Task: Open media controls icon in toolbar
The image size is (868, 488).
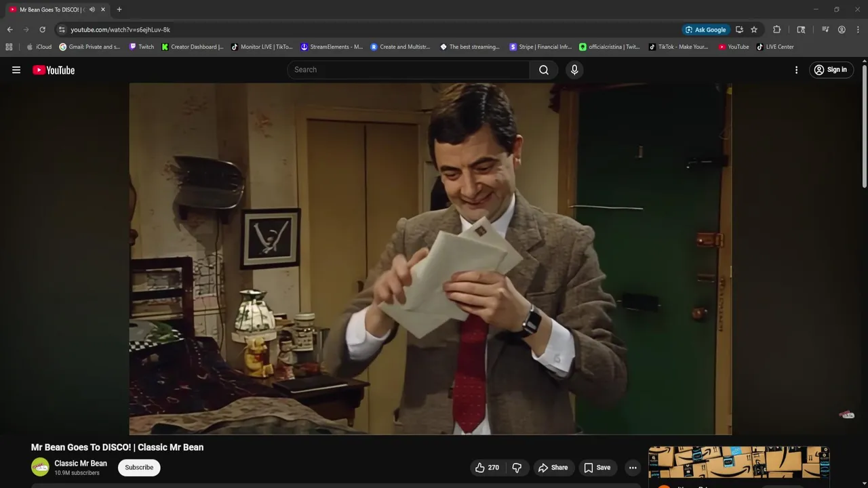Action: [825, 30]
